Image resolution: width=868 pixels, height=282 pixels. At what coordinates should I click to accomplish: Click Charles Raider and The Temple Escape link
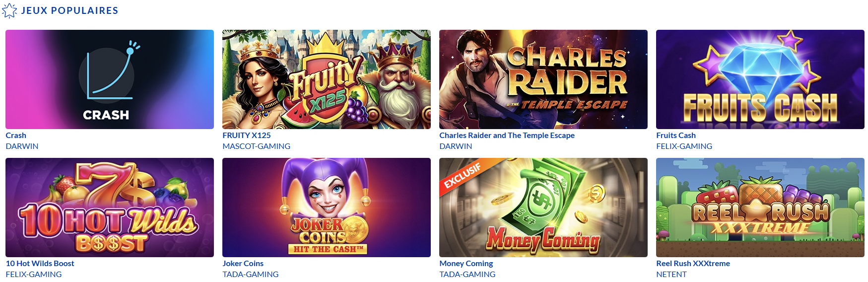click(x=507, y=135)
